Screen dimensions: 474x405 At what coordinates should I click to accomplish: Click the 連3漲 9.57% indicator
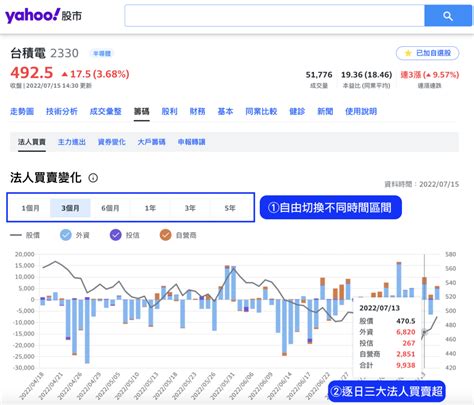430,75
